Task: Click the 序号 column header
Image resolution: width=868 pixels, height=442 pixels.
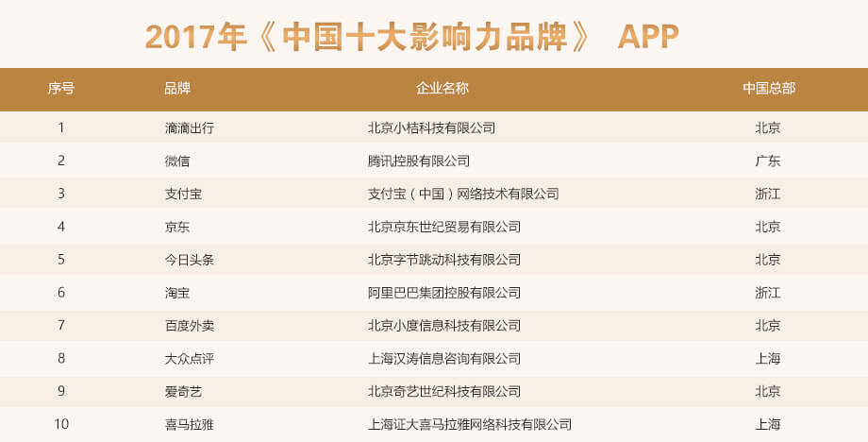Action: tap(61, 88)
